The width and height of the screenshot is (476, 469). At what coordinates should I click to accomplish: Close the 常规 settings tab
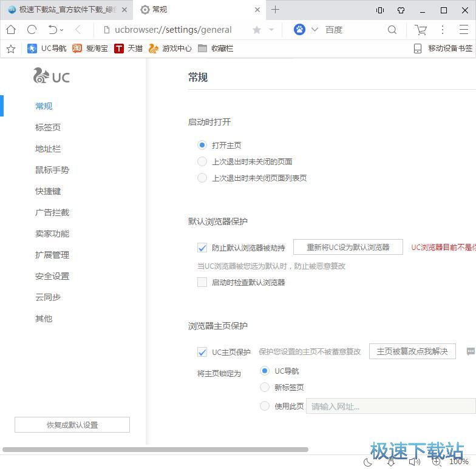coord(257,10)
